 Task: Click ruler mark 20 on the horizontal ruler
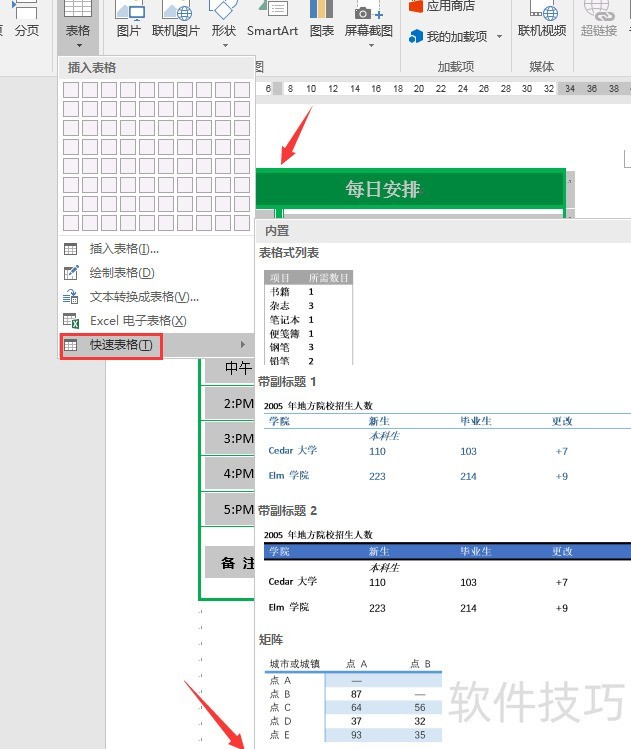pyautogui.click(x=419, y=88)
